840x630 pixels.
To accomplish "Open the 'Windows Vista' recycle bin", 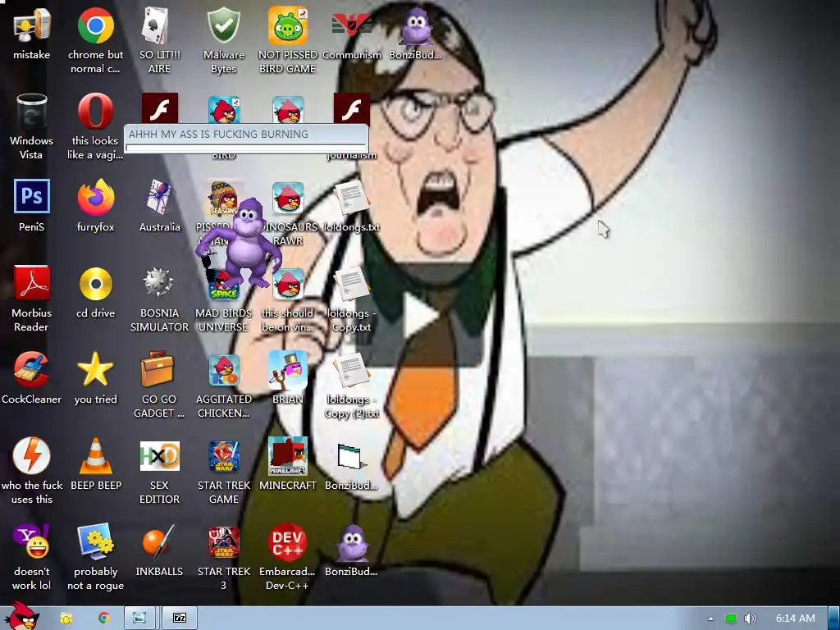I will pyautogui.click(x=31, y=112).
